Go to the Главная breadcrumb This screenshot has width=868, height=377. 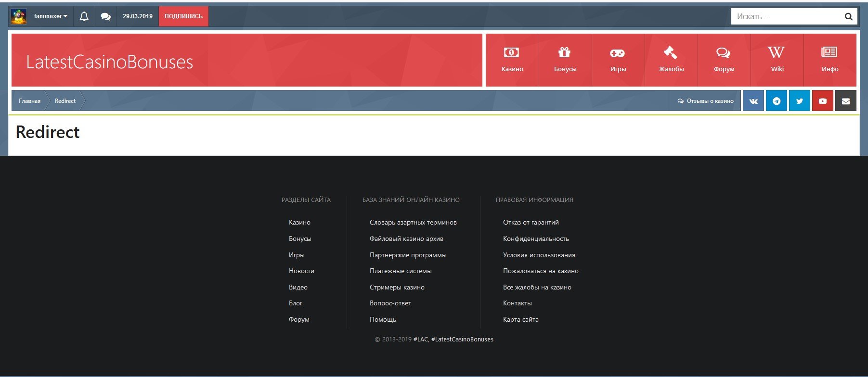(x=29, y=101)
